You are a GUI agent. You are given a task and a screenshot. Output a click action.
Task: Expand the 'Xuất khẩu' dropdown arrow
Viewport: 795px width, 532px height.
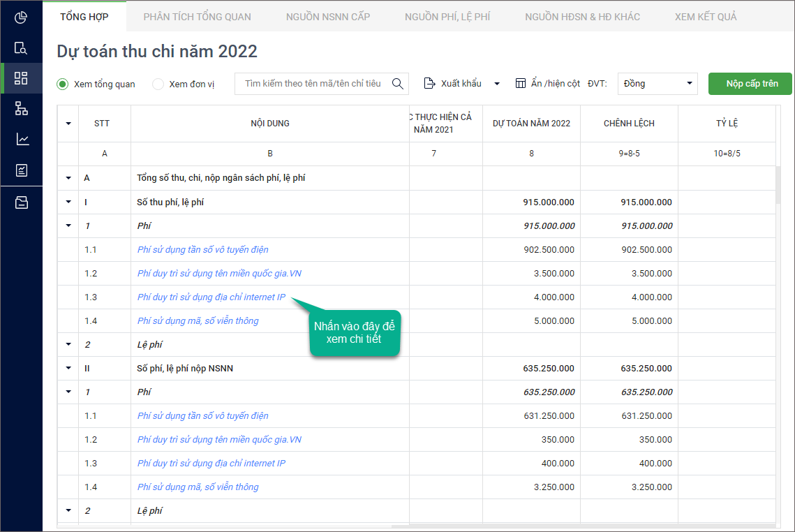click(497, 84)
